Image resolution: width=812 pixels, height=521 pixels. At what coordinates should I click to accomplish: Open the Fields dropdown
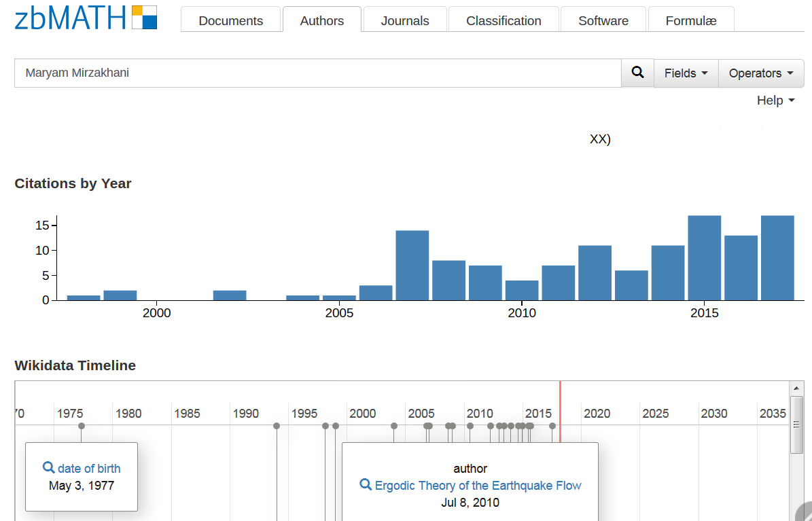click(686, 73)
